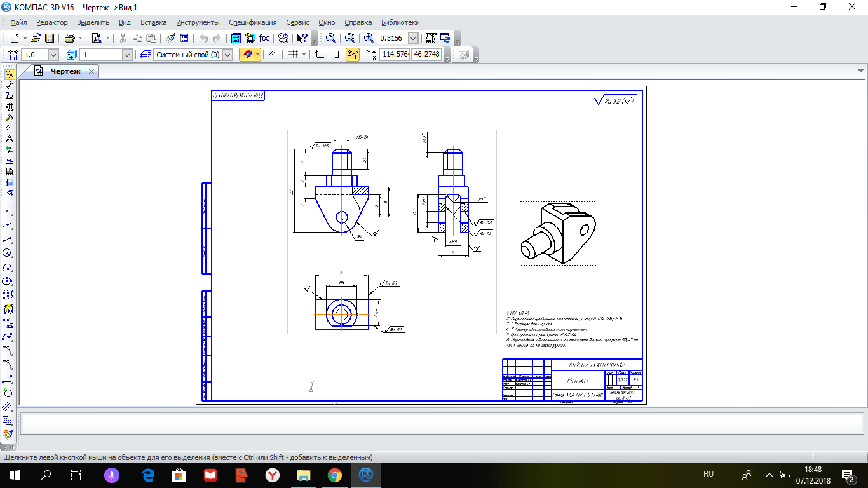Open the Dimensions panel in left toolbar
Viewport: 868px width, 488px height.
point(9,85)
